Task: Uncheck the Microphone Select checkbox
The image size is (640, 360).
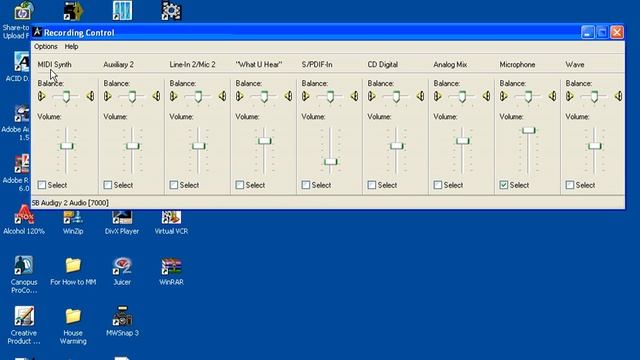Action: 504,185
